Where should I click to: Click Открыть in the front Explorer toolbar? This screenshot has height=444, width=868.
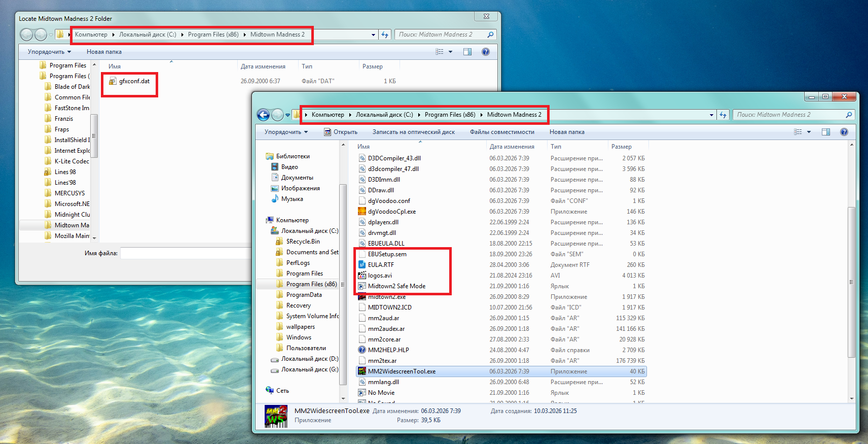click(341, 132)
